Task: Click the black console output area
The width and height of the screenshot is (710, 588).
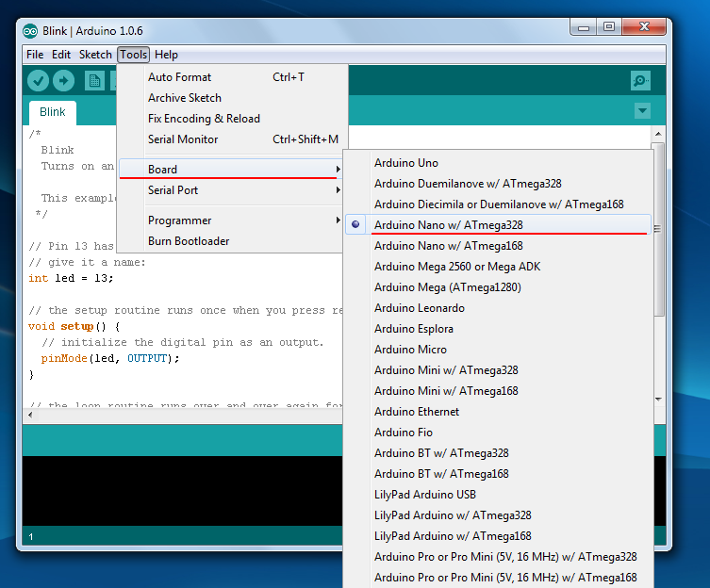Action: click(182, 491)
